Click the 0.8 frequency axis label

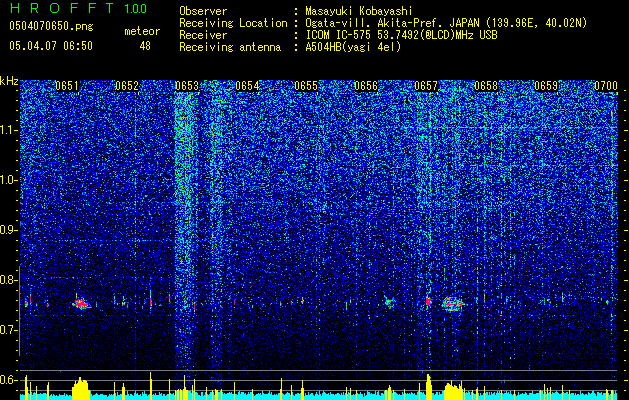tap(9, 280)
